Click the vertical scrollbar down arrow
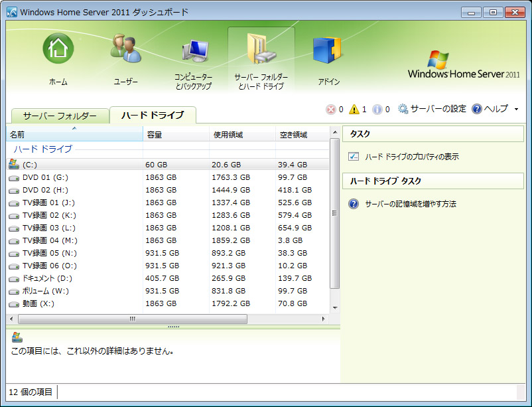532x407 pixels. coord(334,308)
